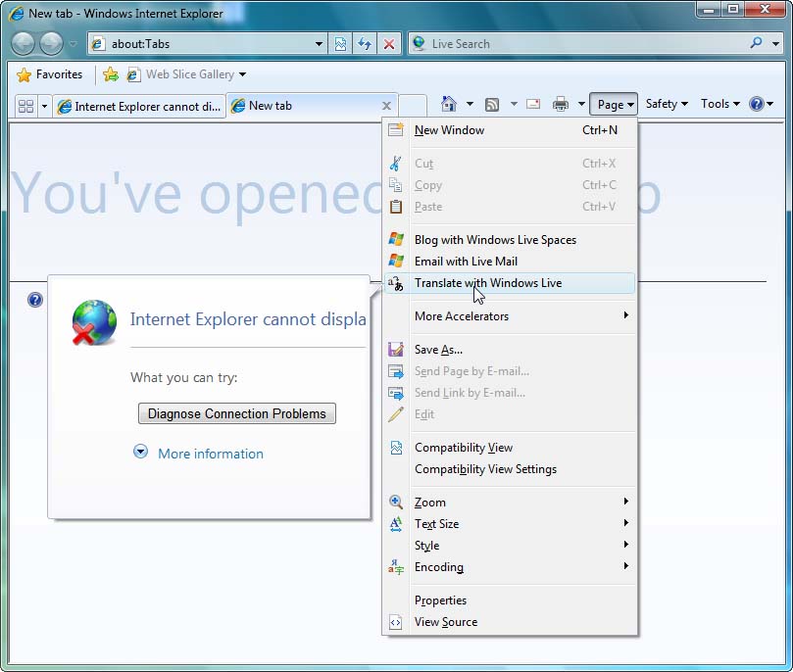Open the Tools dropdown menu
The height and width of the screenshot is (672, 793).
tap(719, 104)
